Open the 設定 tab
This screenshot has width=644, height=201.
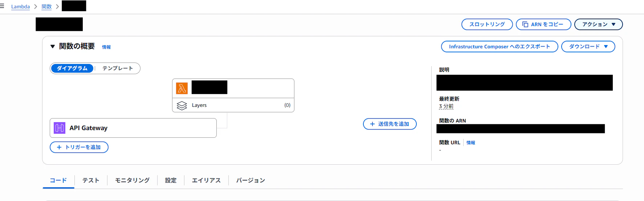point(171,180)
